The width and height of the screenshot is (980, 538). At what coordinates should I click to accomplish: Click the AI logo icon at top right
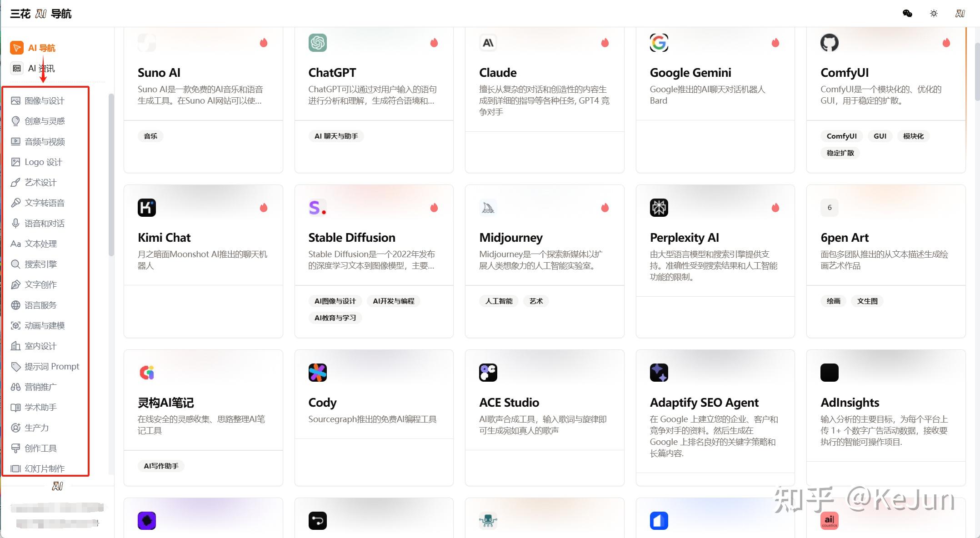point(960,14)
